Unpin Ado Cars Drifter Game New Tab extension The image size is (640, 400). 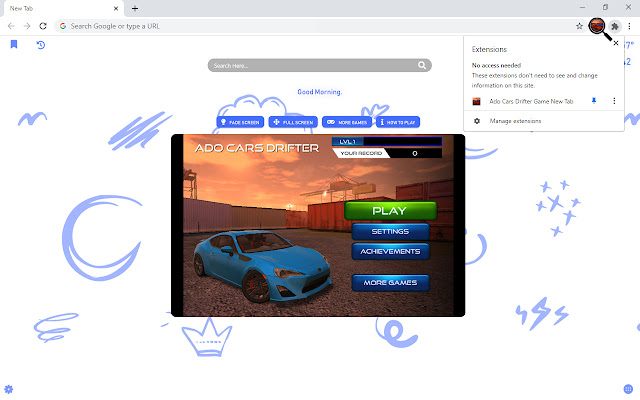pos(594,101)
